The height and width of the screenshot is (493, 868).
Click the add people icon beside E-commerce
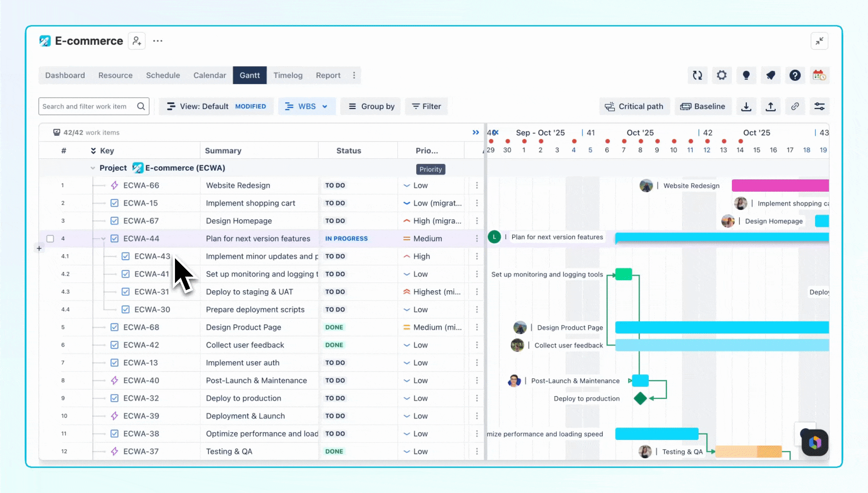click(x=137, y=41)
